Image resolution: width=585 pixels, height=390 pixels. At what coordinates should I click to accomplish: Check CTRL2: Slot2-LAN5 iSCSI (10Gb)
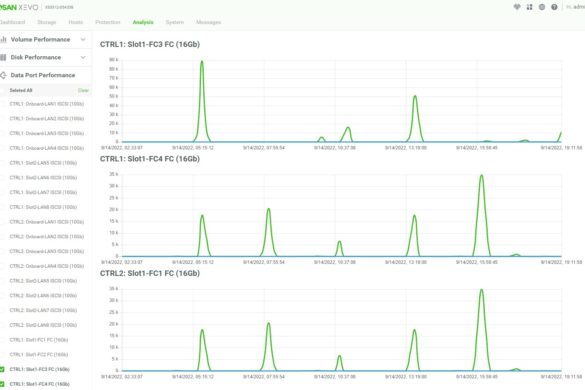point(43,281)
